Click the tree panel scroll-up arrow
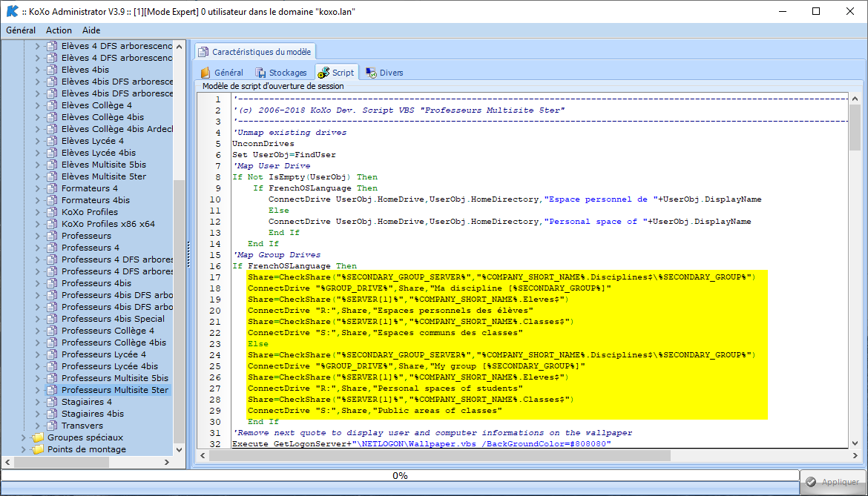The image size is (868, 496). click(x=180, y=47)
